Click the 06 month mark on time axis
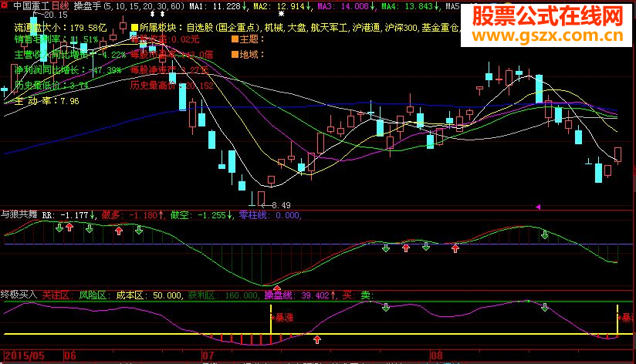The height and width of the screenshot is (364, 636). 70,356
